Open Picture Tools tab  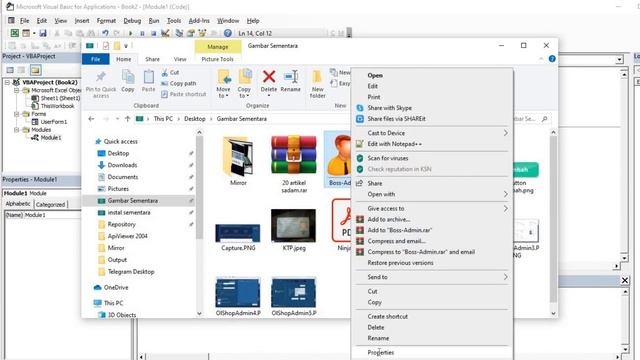(x=218, y=59)
